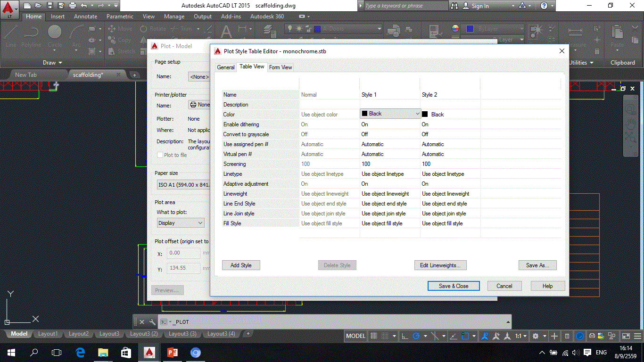This screenshot has width=644, height=362.
Task: Open the Windows Store from the taskbar
Action: coord(126,352)
